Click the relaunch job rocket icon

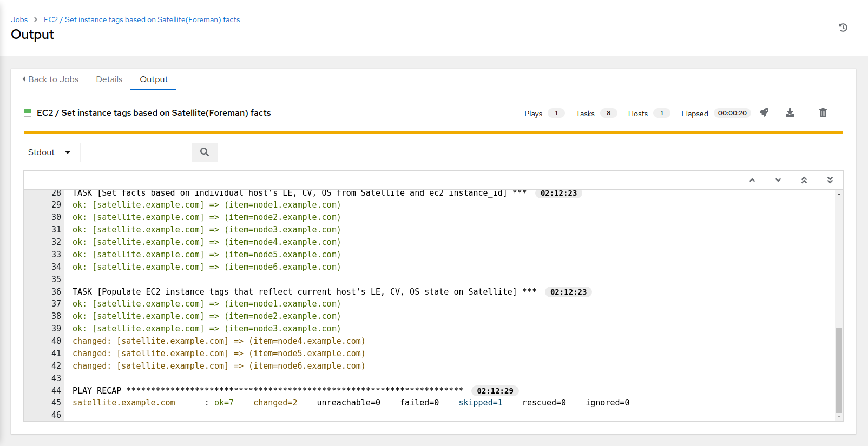pyautogui.click(x=764, y=112)
